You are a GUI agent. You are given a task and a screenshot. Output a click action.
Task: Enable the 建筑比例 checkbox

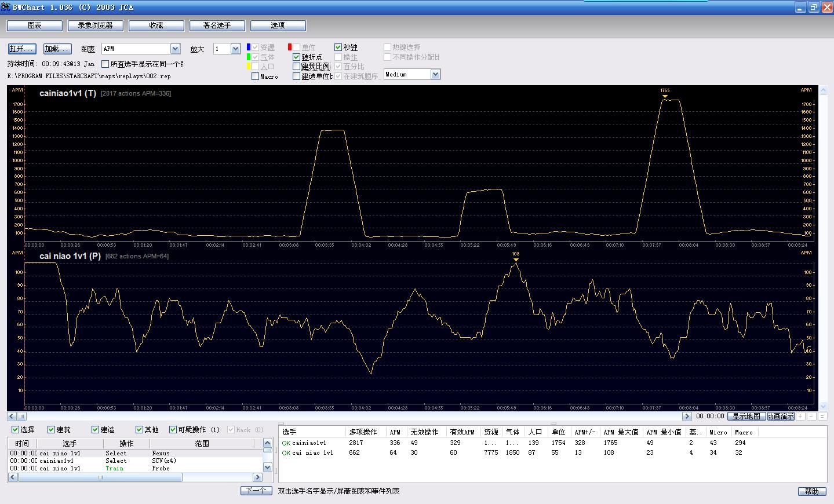[297, 67]
